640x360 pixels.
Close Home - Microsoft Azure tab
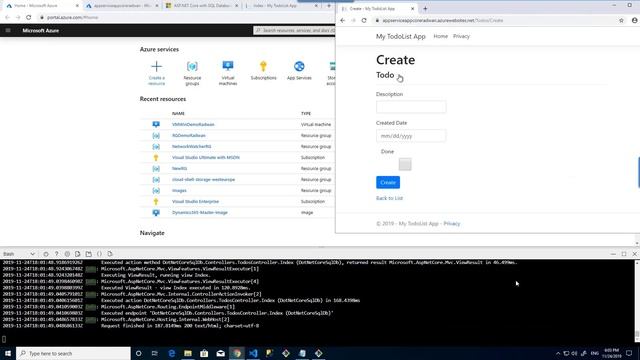(x=77, y=6)
